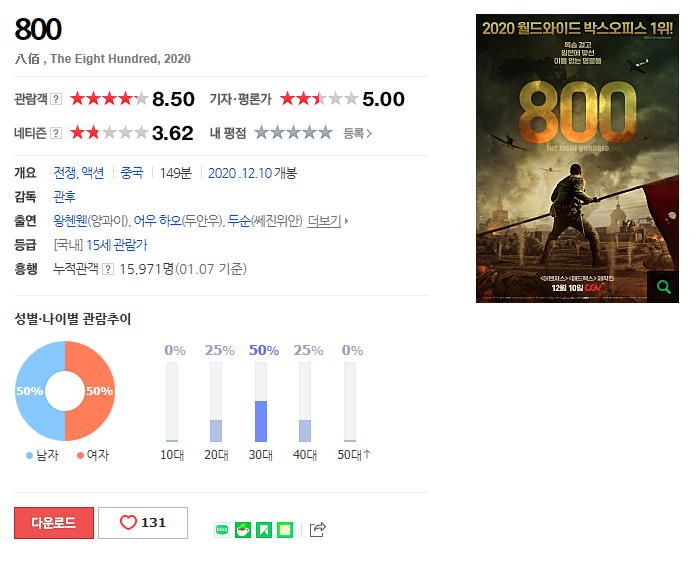Open director 관후 link
The width and height of the screenshot is (698, 565).
click(x=65, y=197)
